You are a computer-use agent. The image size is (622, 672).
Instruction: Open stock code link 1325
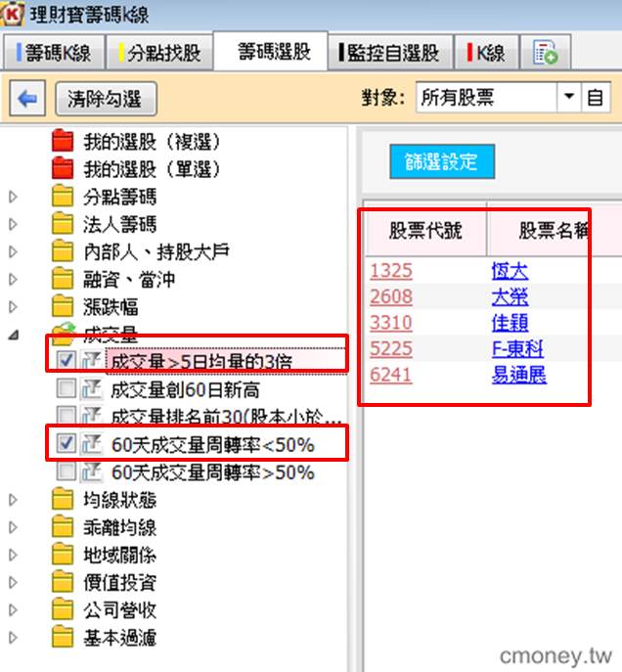point(391,271)
